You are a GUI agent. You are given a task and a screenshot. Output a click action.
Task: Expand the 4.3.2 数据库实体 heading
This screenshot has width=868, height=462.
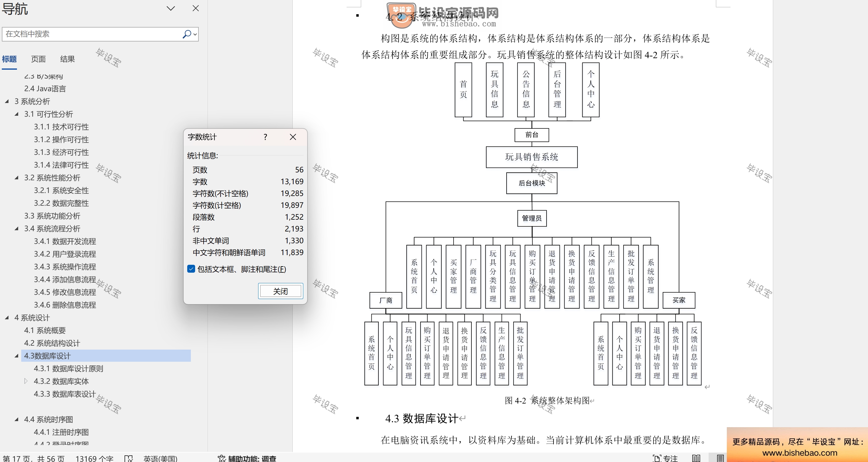(26, 381)
